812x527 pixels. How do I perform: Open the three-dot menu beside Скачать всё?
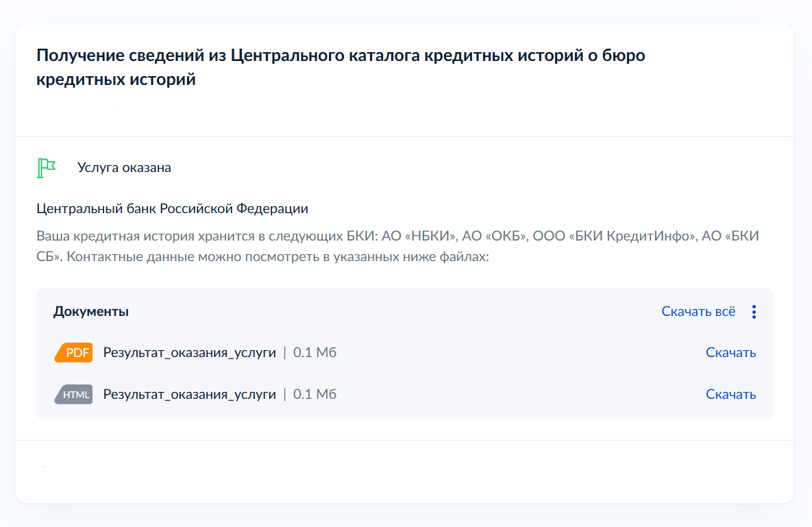(754, 312)
